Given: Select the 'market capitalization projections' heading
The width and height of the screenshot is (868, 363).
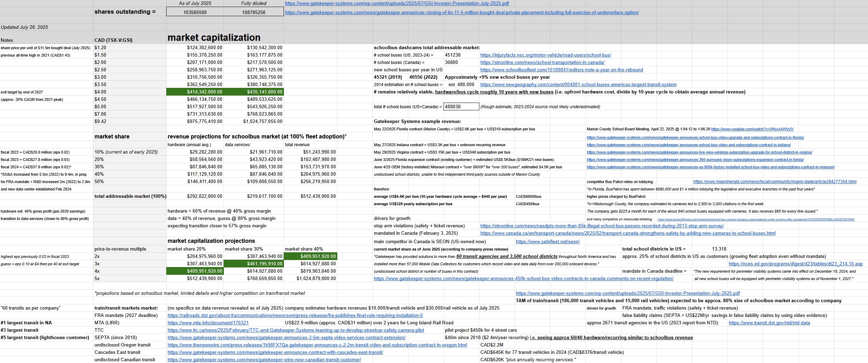Looking at the screenshot, I should 211,241.
